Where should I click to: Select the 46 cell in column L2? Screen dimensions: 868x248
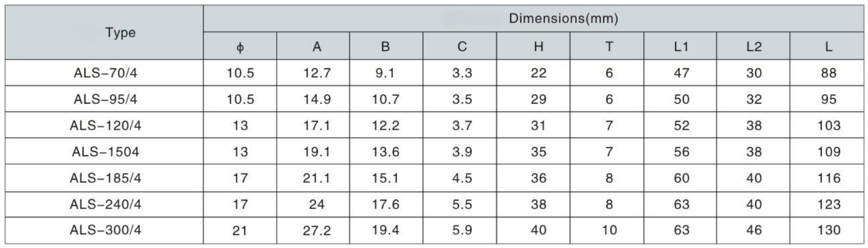[755, 228]
